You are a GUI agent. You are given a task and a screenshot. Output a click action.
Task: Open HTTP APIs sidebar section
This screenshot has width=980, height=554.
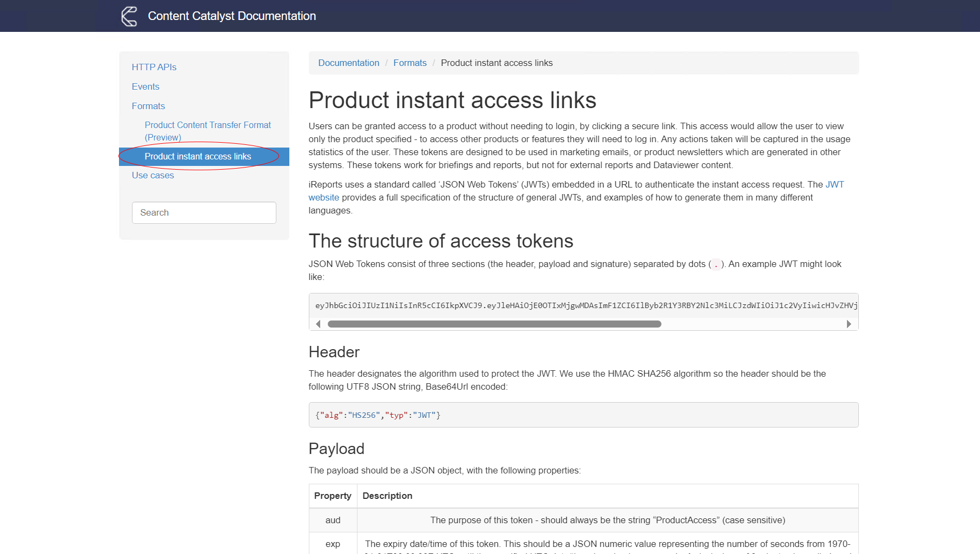click(154, 67)
